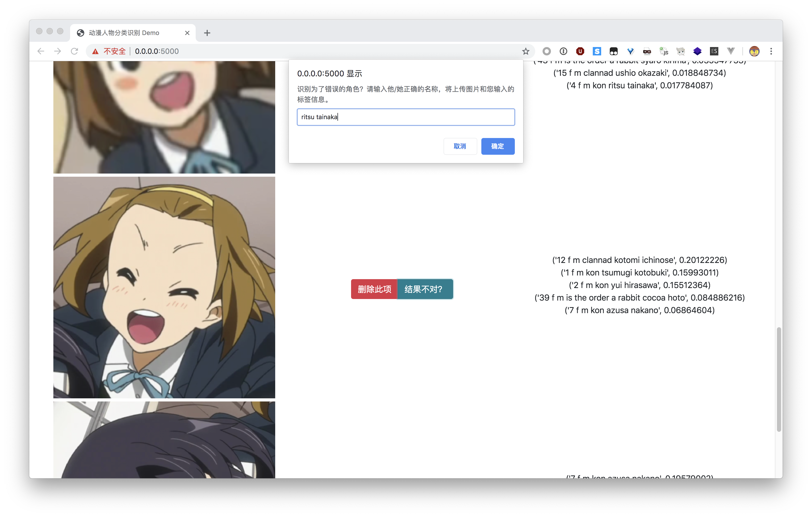Open a new tab with the plus button
The image size is (812, 517).
207,33
